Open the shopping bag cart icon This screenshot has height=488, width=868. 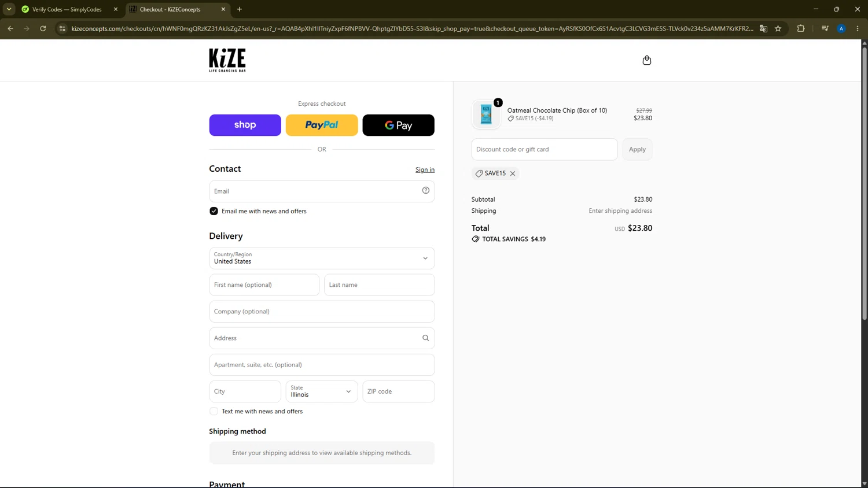(646, 60)
